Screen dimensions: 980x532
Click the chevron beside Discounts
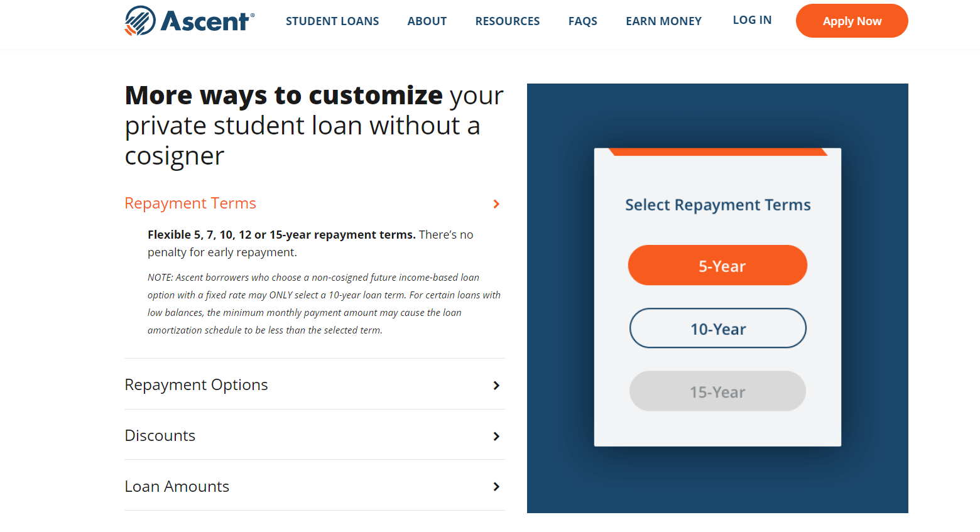(x=496, y=436)
